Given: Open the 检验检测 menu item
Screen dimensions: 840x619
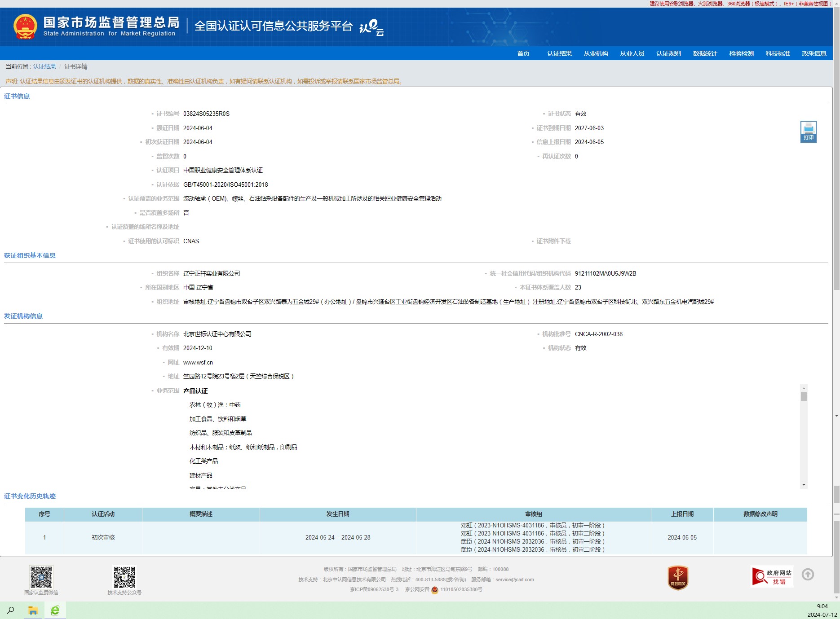Looking at the screenshot, I should [741, 53].
